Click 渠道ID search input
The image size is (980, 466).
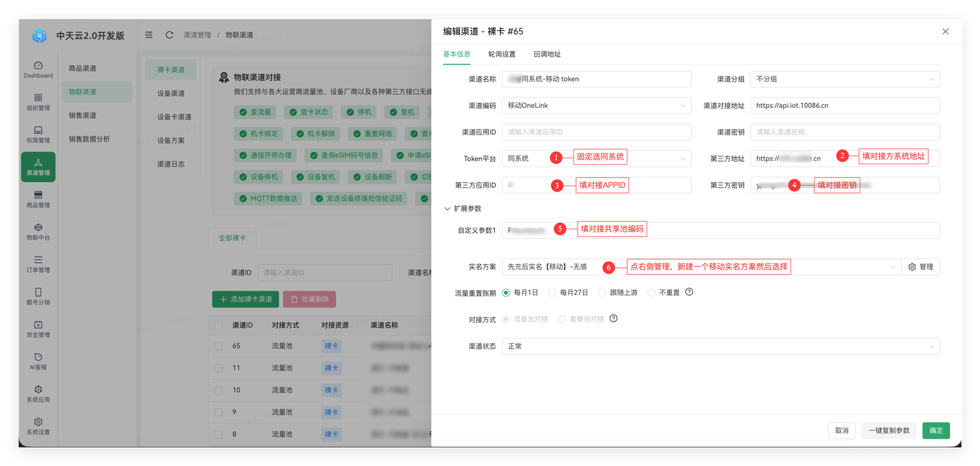(325, 273)
